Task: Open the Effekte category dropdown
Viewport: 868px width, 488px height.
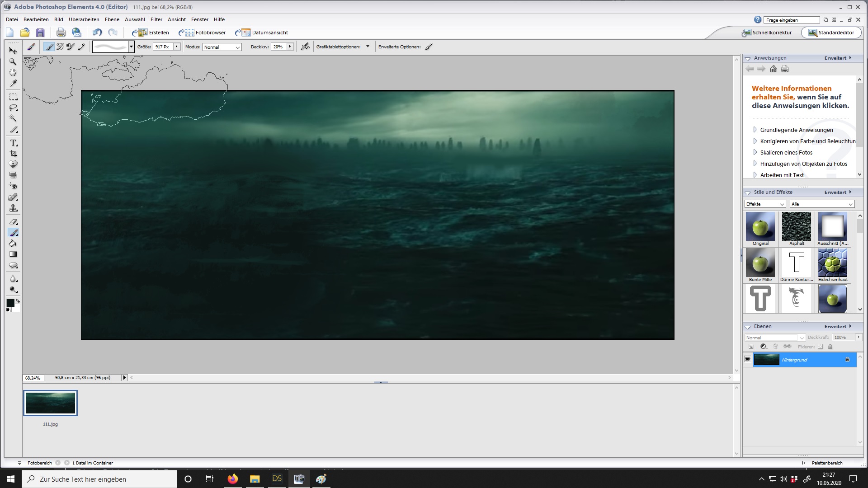Action: (765, 204)
